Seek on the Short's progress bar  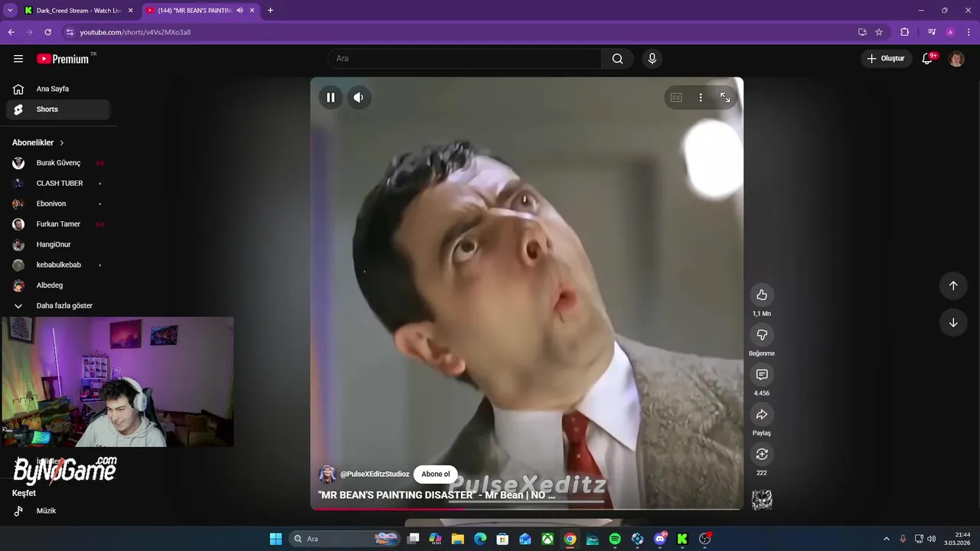click(527, 508)
